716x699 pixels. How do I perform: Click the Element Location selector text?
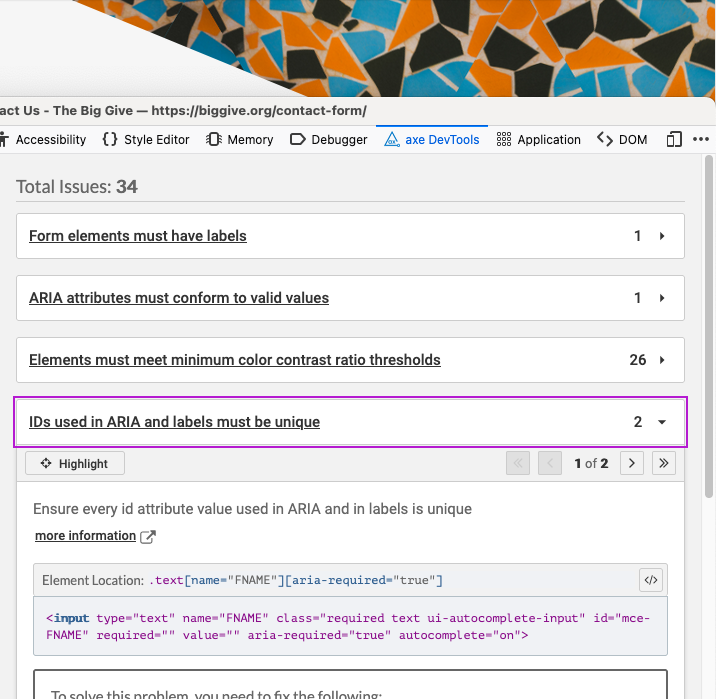coord(296,580)
